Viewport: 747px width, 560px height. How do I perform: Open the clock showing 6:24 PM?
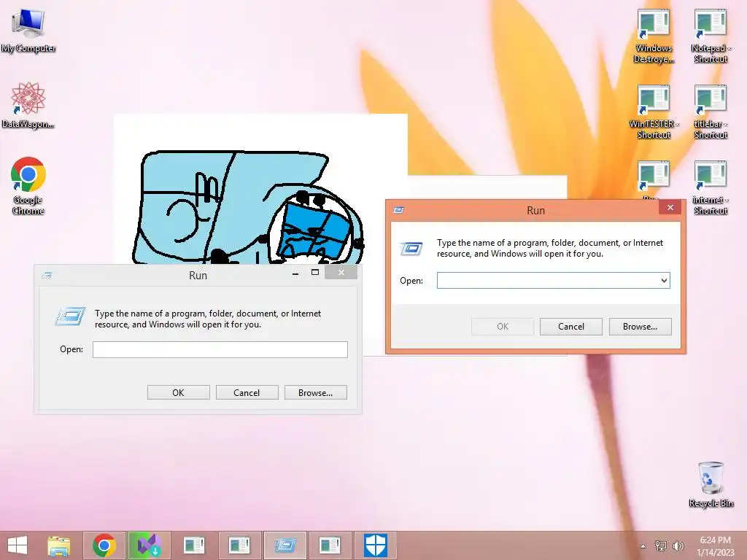pos(715,545)
